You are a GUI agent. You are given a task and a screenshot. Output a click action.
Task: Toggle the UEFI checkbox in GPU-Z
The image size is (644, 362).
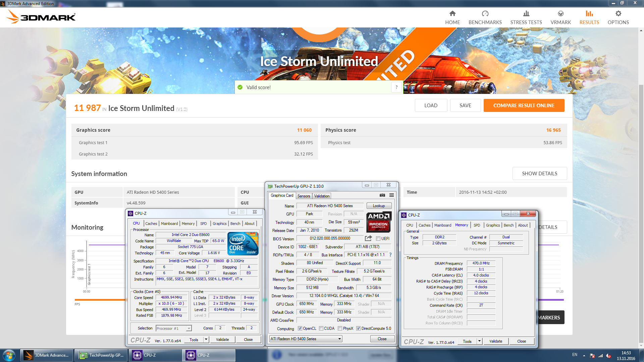pyautogui.click(x=378, y=239)
